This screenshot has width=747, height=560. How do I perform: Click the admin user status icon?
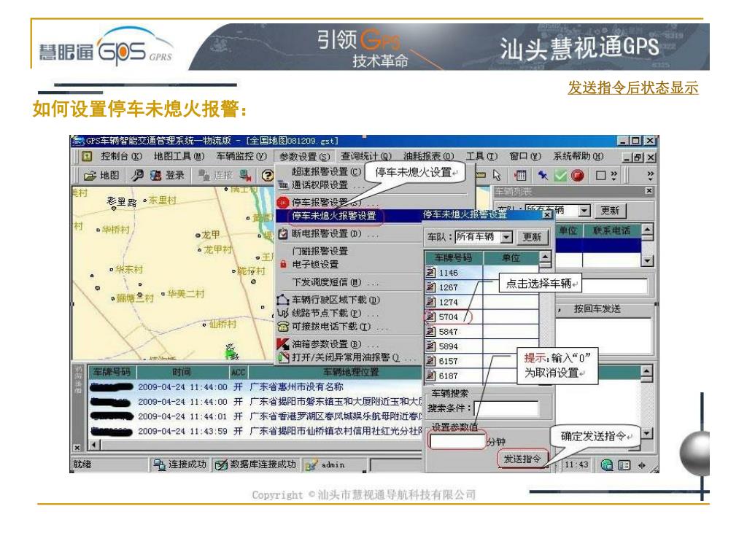311,464
